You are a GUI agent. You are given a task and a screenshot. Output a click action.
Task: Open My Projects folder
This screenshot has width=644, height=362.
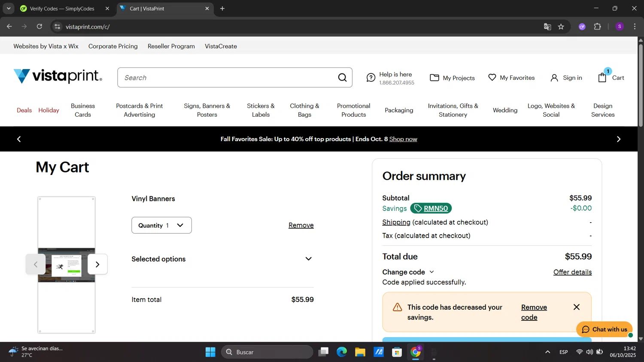[x=452, y=78]
